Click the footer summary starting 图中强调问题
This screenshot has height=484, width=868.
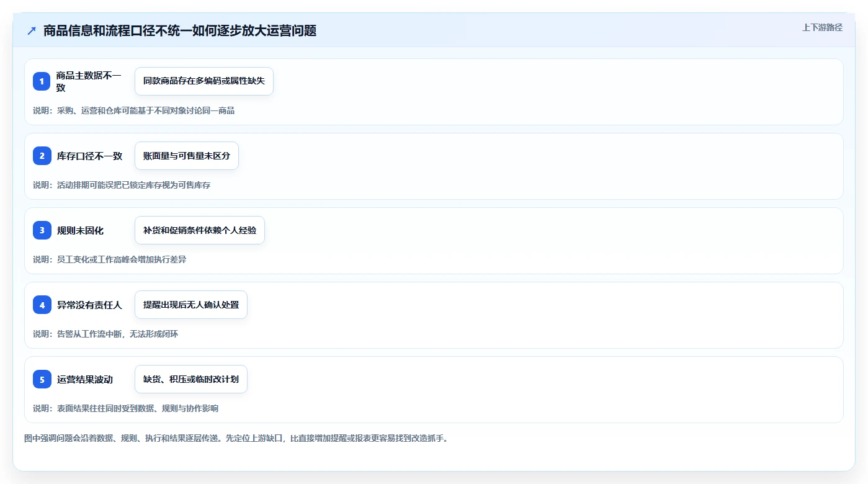click(236, 438)
